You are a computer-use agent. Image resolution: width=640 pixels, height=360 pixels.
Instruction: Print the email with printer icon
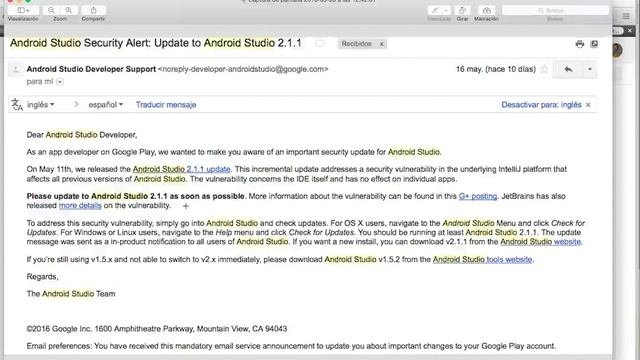580,44
